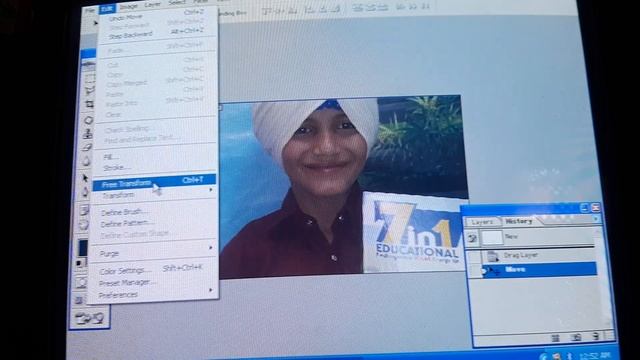Image resolution: width=640 pixels, height=360 pixels.
Task: Click the foreground color swatch in toolbox
Action: coord(82,247)
